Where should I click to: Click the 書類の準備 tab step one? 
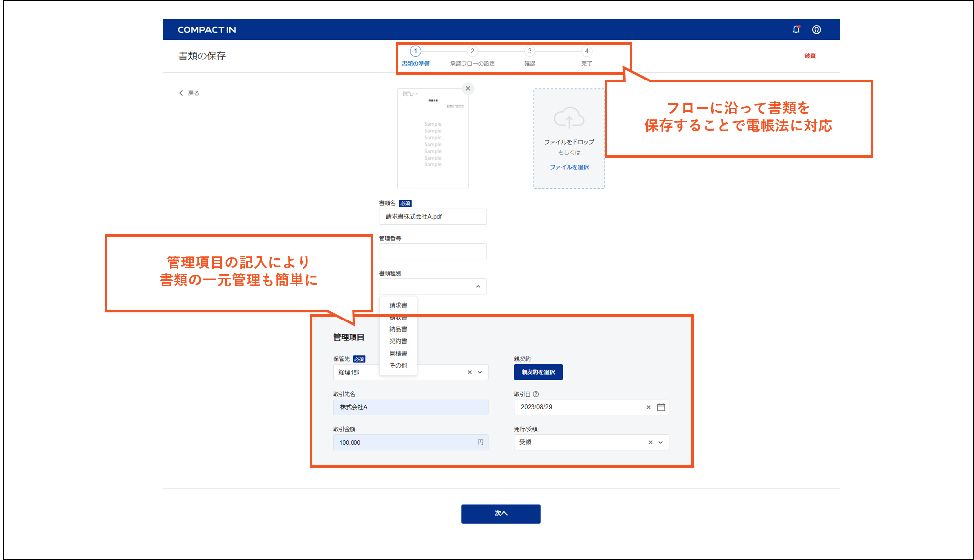pos(415,56)
